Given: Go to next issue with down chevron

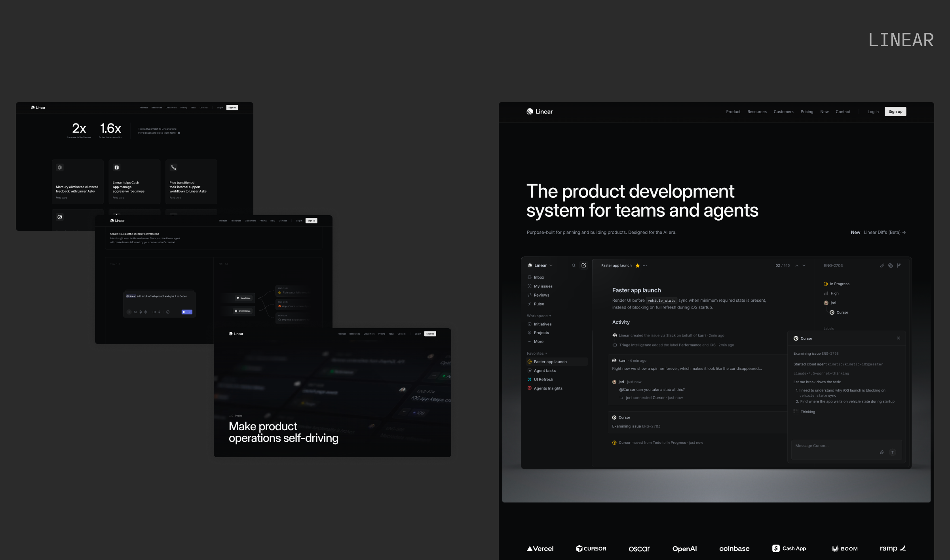Looking at the screenshot, I should click(804, 265).
